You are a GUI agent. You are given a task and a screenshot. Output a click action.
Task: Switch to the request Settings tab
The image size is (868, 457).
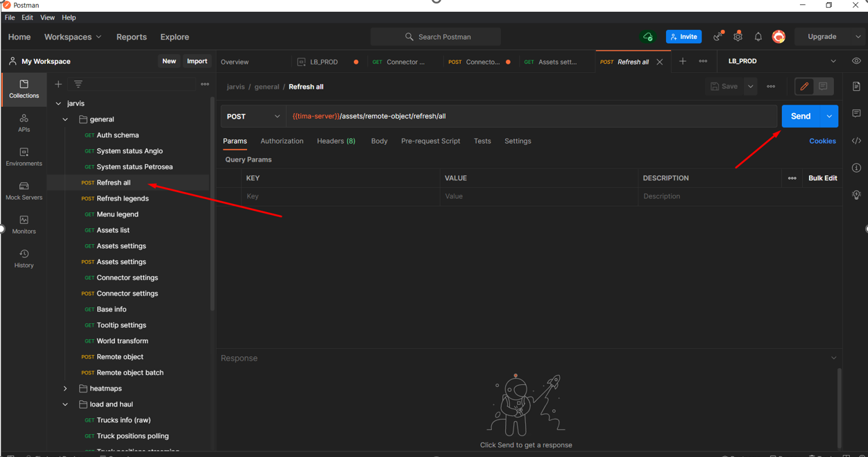pyautogui.click(x=518, y=141)
